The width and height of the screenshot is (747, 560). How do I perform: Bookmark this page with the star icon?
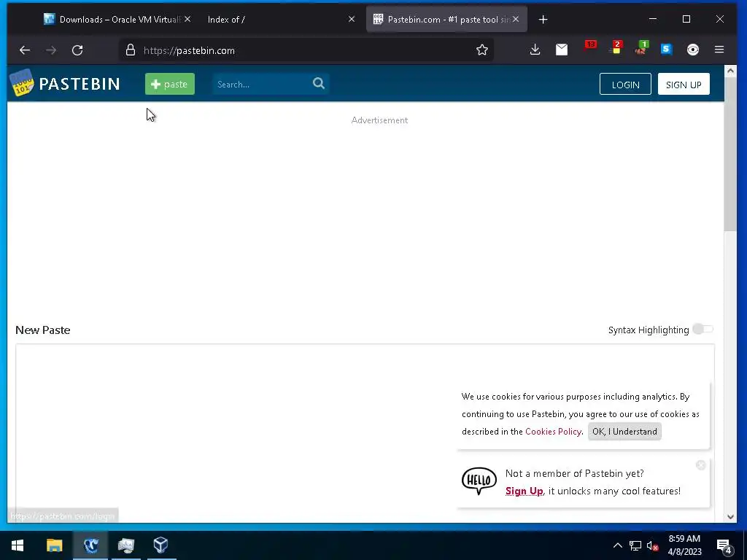[482, 50]
